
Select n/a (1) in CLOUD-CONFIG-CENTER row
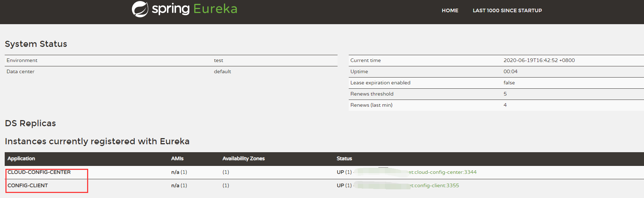(179, 172)
